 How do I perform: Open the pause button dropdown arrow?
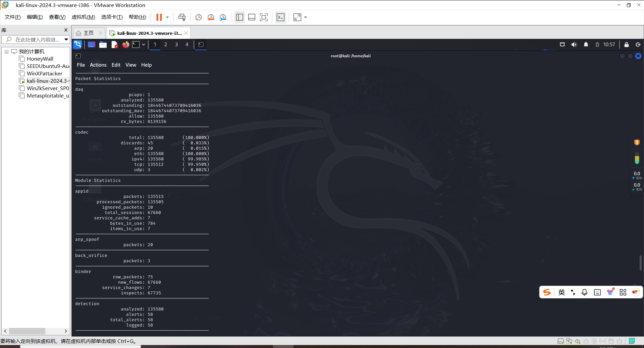coord(167,17)
